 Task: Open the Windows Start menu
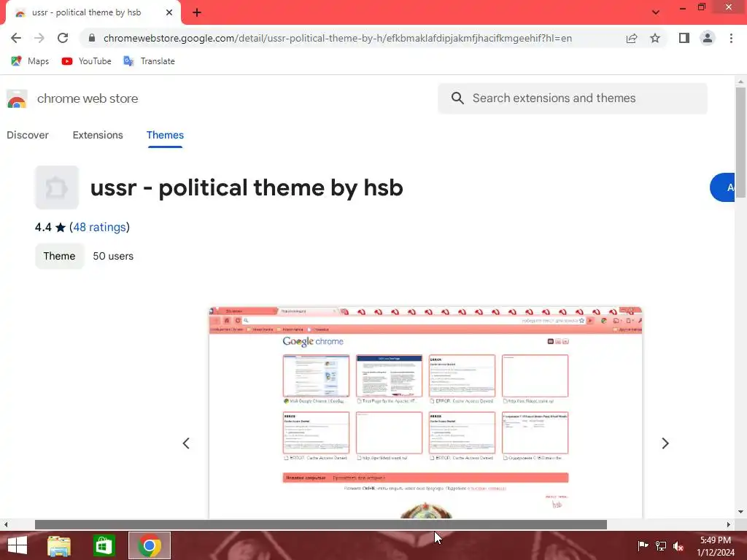18,545
